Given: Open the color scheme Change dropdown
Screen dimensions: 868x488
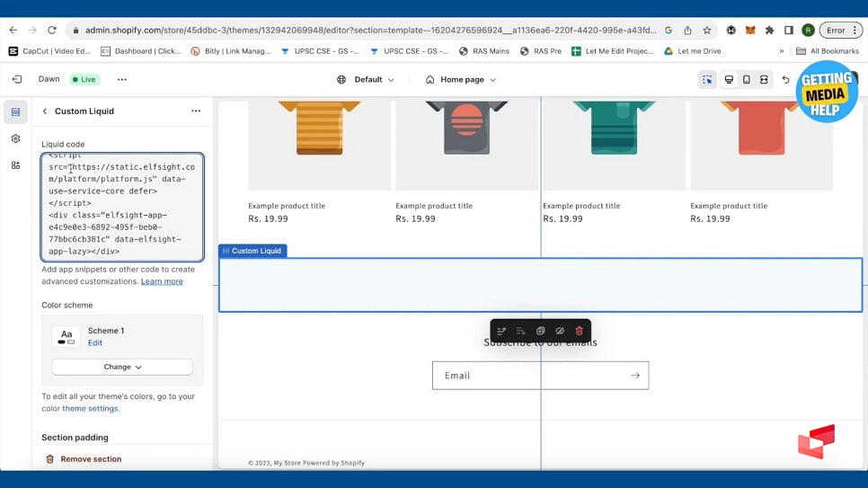Looking at the screenshot, I should [122, 367].
